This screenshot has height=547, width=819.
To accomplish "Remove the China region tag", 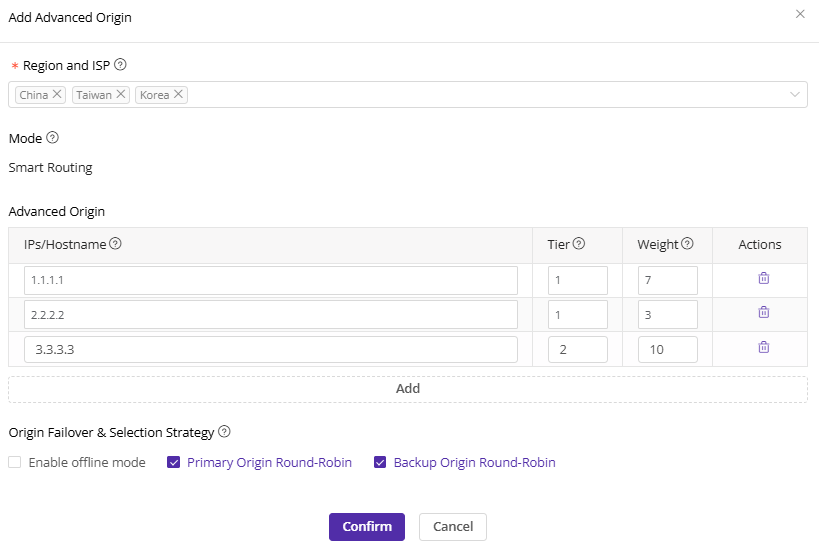I will 57,94.
